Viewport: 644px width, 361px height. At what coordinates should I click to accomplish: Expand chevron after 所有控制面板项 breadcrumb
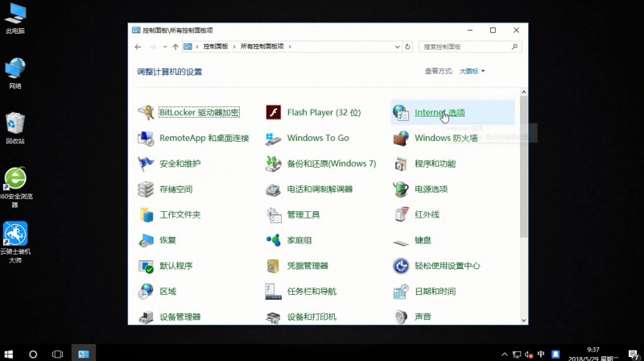click(290, 47)
